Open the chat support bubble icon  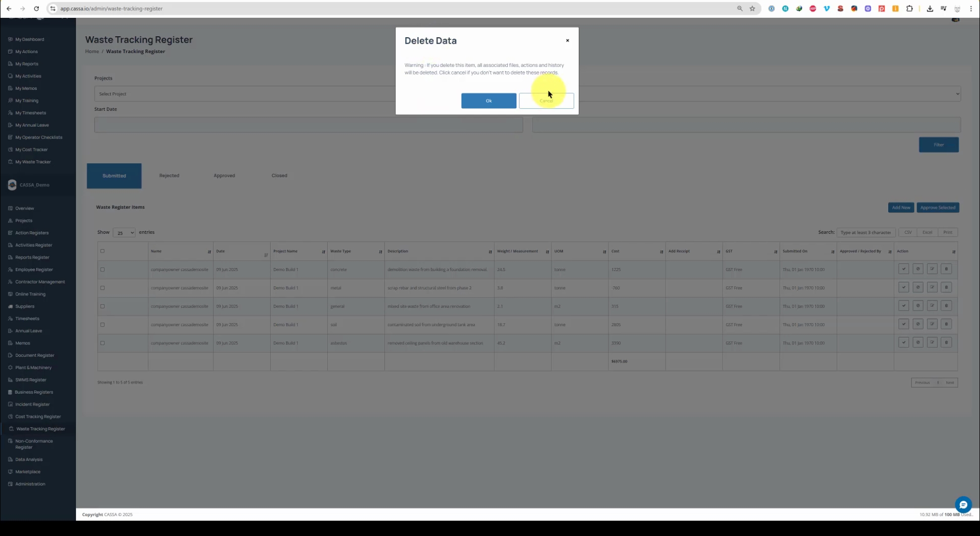coord(963,505)
